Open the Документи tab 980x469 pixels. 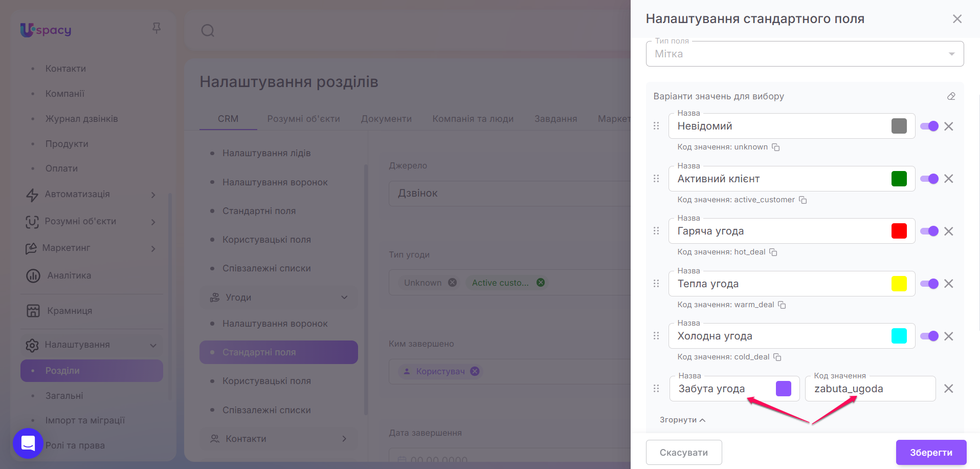point(386,119)
